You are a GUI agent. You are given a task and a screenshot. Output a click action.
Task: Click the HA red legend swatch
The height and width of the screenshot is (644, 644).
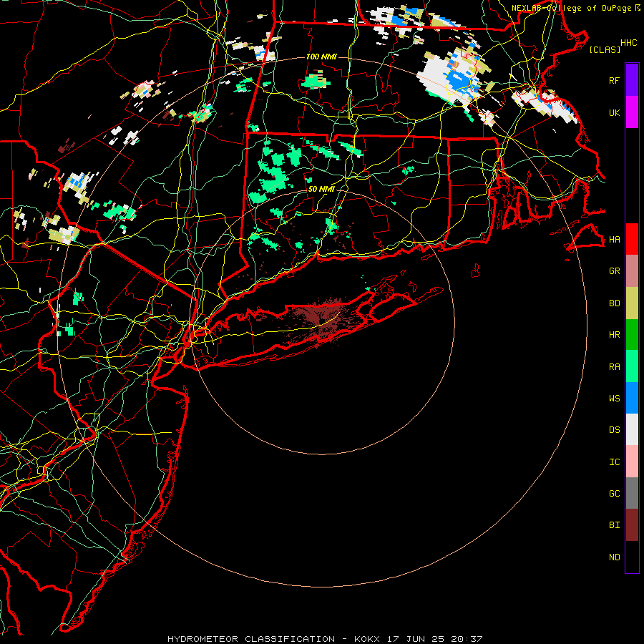(632, 239)
